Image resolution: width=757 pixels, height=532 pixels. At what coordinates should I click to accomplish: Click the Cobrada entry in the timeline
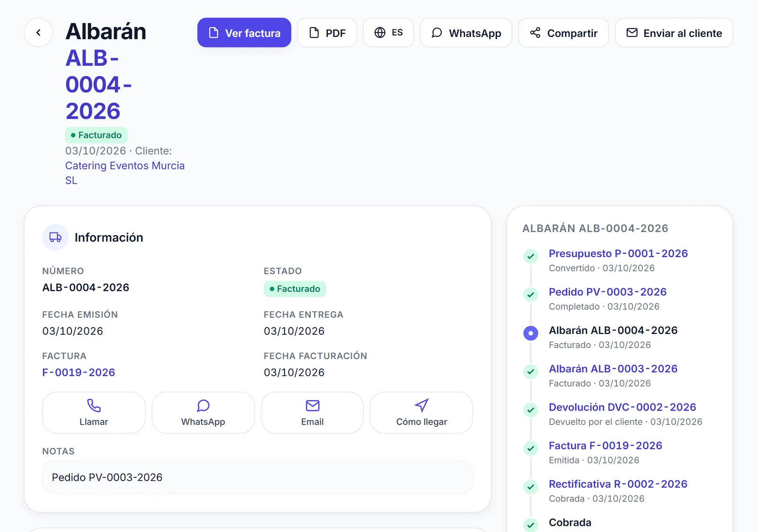[570, 523]
